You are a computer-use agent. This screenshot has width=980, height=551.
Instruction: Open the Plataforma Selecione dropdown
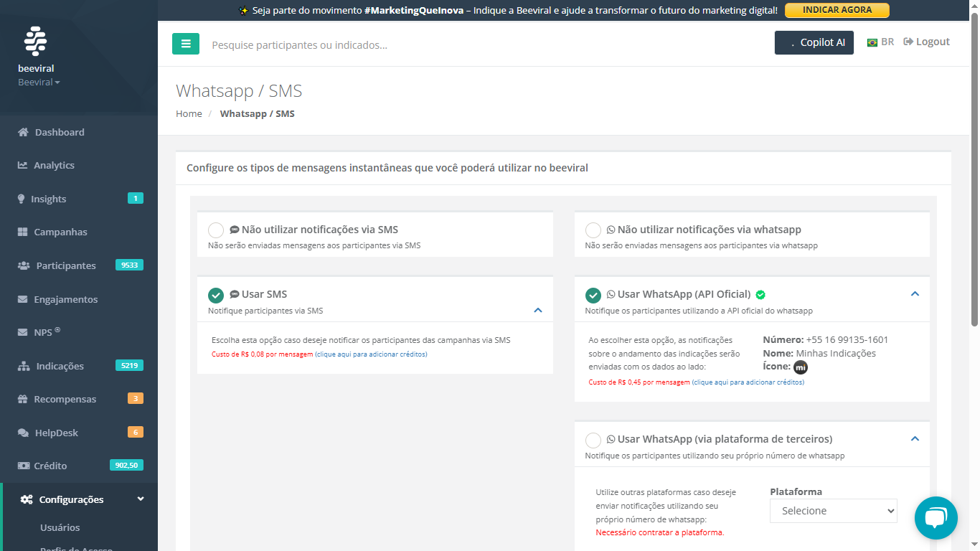click(834, 511)
